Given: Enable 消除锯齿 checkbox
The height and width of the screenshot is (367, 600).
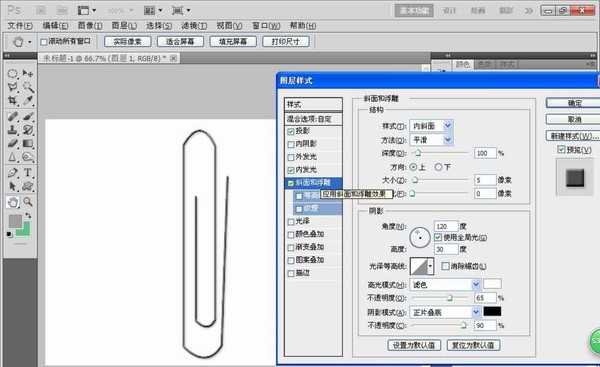Looking at the screenshot, I should tap(445, 266).
